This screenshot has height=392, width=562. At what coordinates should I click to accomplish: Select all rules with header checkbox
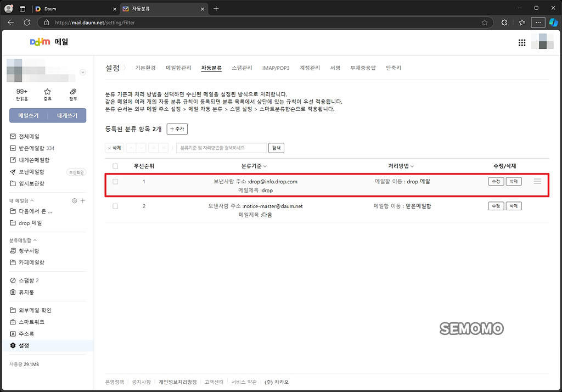click(115, 166)
